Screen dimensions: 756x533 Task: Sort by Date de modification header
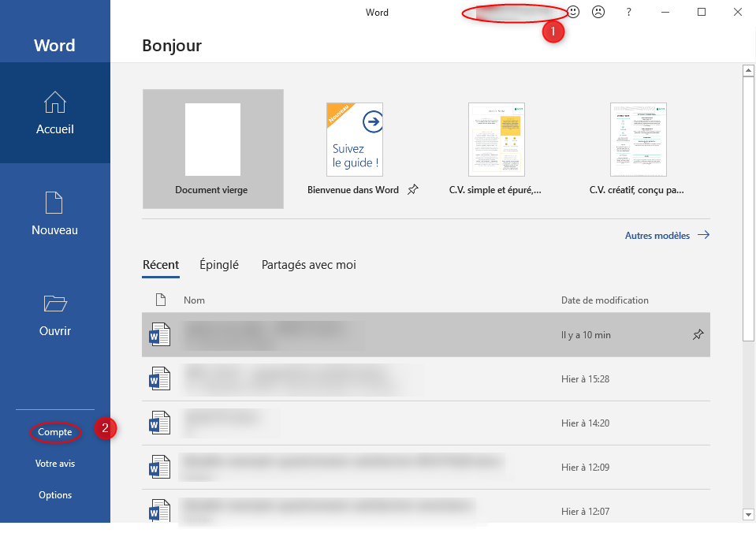(605, 300)
